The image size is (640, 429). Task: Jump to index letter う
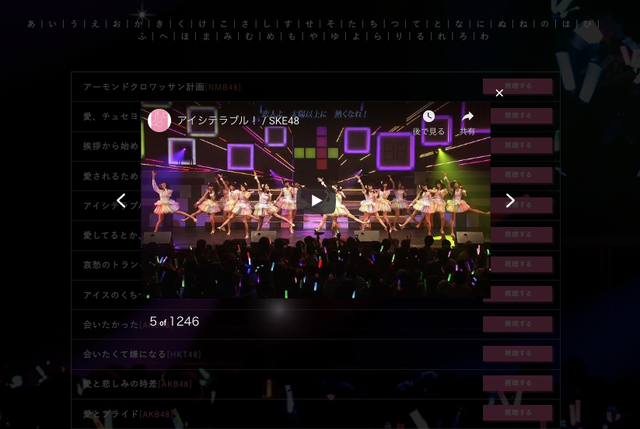74,24
